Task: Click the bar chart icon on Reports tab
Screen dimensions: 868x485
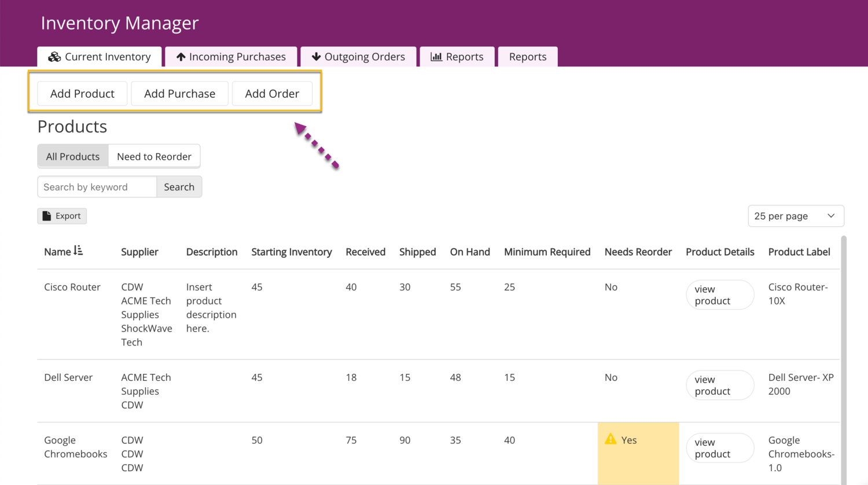Action: click(x=436, y=57)
